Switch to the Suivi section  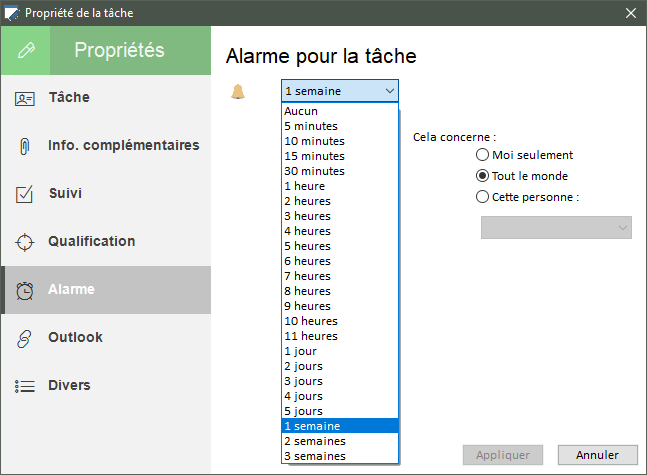click(106, 194)
